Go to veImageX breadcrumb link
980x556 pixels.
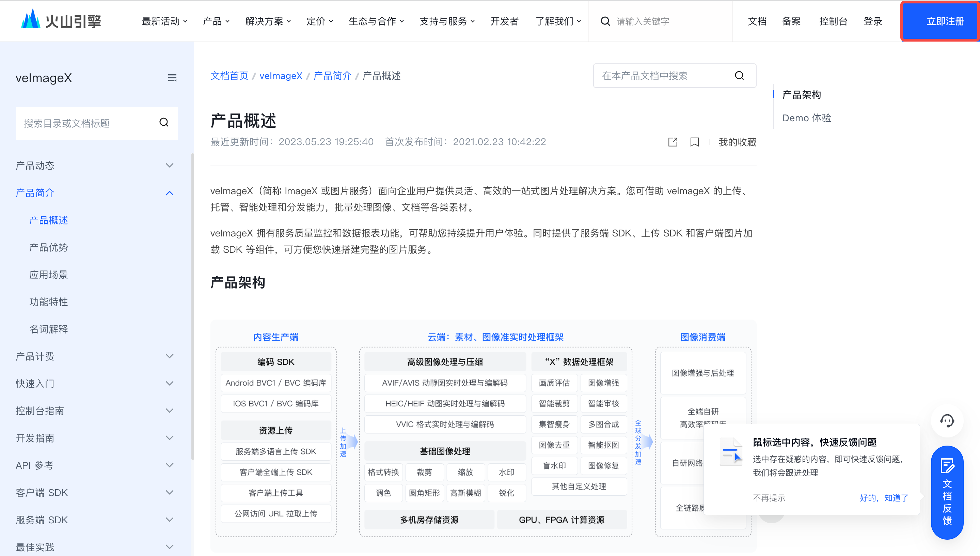coord(281,76)
